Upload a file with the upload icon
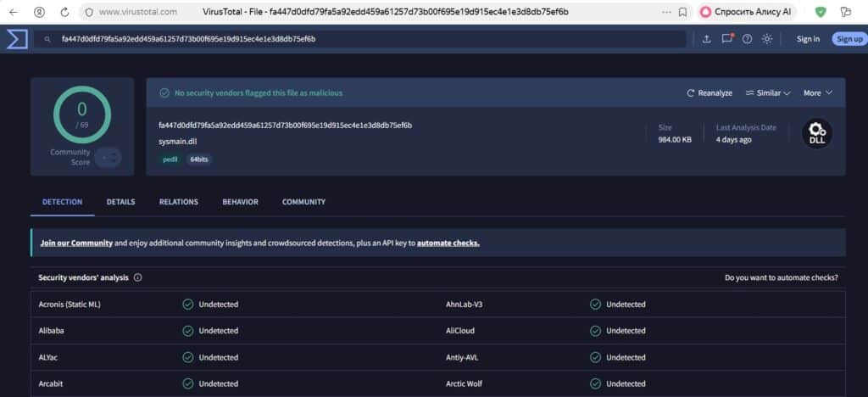The height and width of the screenshot is (397, 868). [706, 39]
